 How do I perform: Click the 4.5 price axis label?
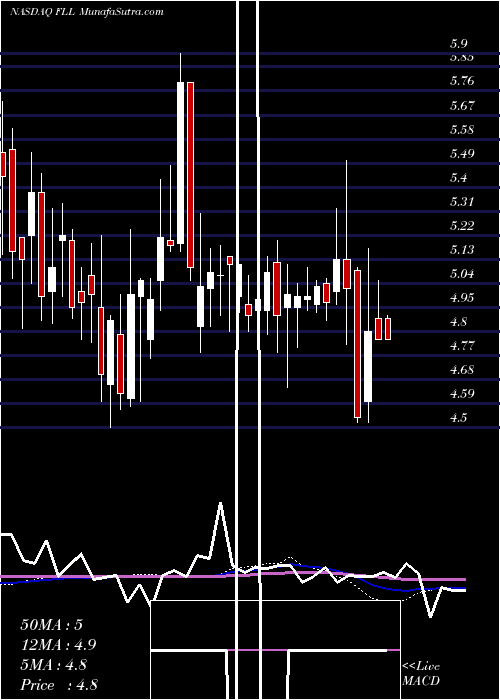click(x=458, y=418)
